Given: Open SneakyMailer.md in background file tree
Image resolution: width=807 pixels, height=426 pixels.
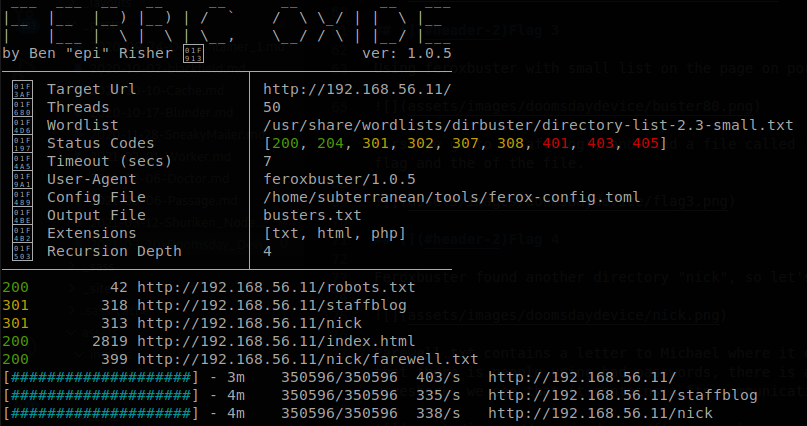Looking at the screenshot, I should coord(175,135).
